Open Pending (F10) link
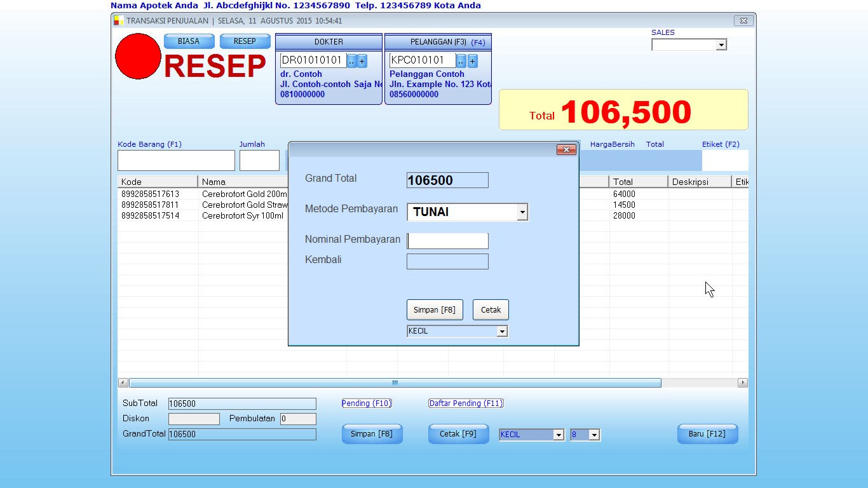Screen dimensions: 868x488 367,403
